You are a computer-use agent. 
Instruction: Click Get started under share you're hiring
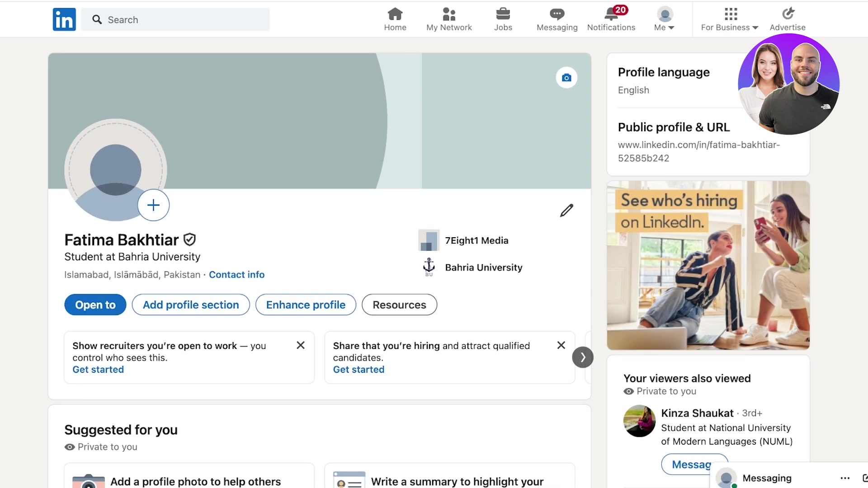click(x=359, y=370)
